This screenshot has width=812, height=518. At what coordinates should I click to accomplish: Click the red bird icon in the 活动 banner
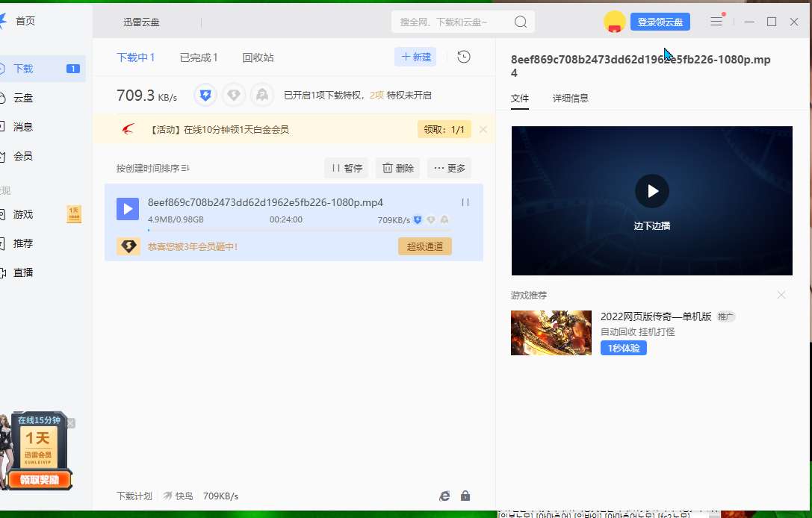(x=128, y=129)
